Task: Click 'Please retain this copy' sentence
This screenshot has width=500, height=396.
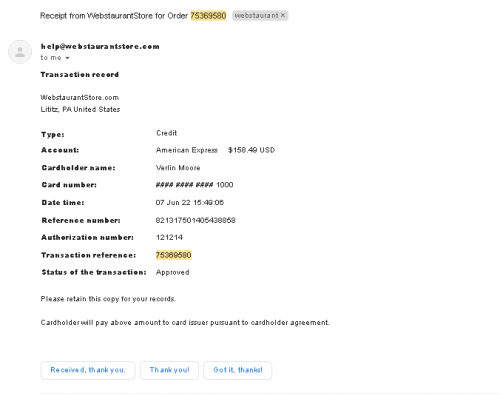Action: pos(108,299)
